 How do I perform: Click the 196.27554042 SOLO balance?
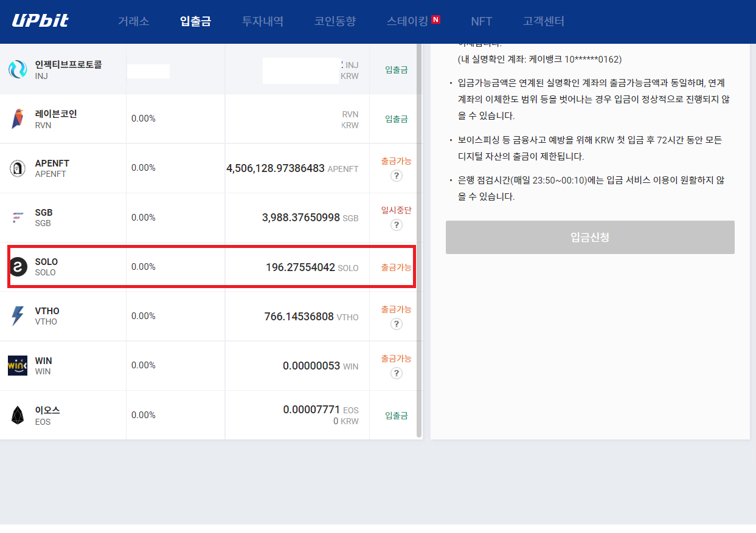point(312,267)
